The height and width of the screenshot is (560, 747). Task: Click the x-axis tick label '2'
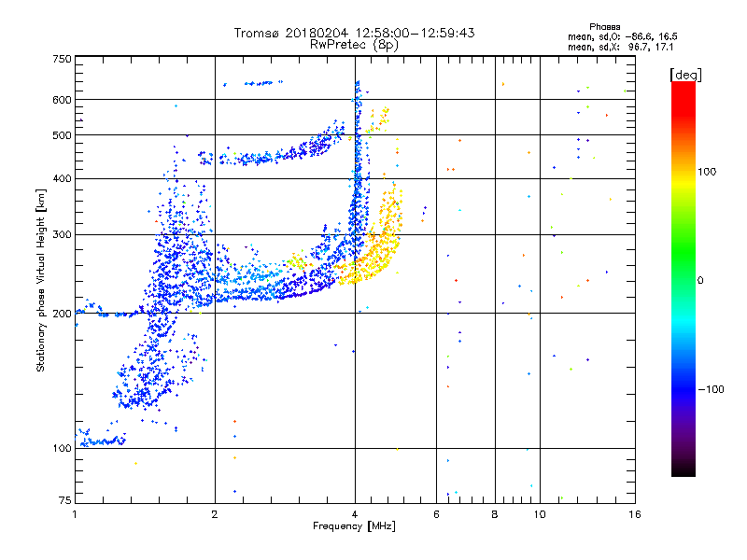click(x=215, y=514)
